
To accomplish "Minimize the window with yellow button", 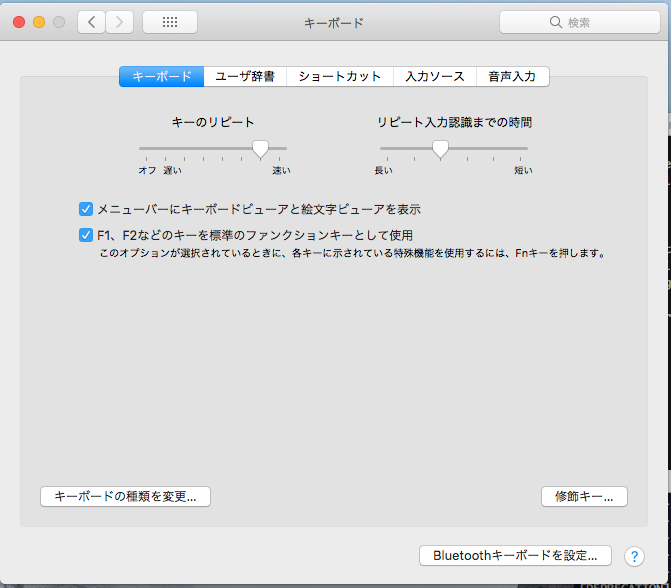I will pos(39,22).
